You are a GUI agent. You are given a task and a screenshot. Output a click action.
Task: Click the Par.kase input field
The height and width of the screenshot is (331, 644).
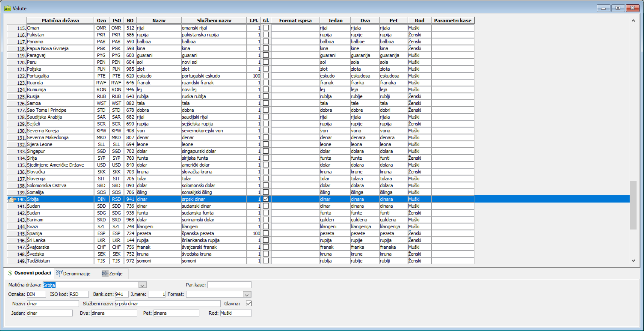tap(229, 285)
